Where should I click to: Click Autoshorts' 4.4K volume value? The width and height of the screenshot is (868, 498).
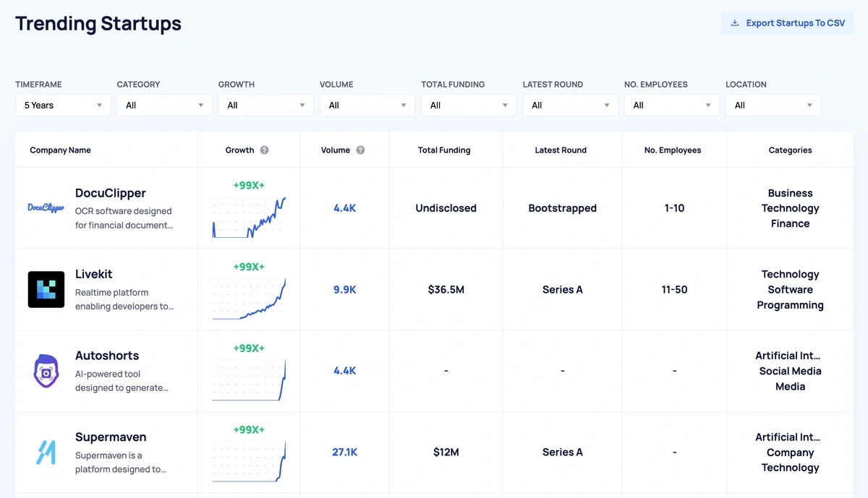(345, 371)
